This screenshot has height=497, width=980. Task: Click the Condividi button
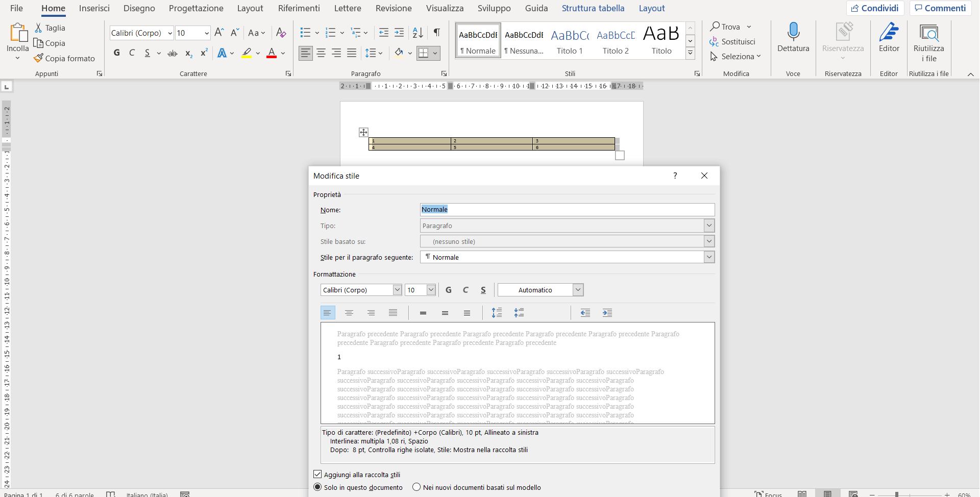875,8
